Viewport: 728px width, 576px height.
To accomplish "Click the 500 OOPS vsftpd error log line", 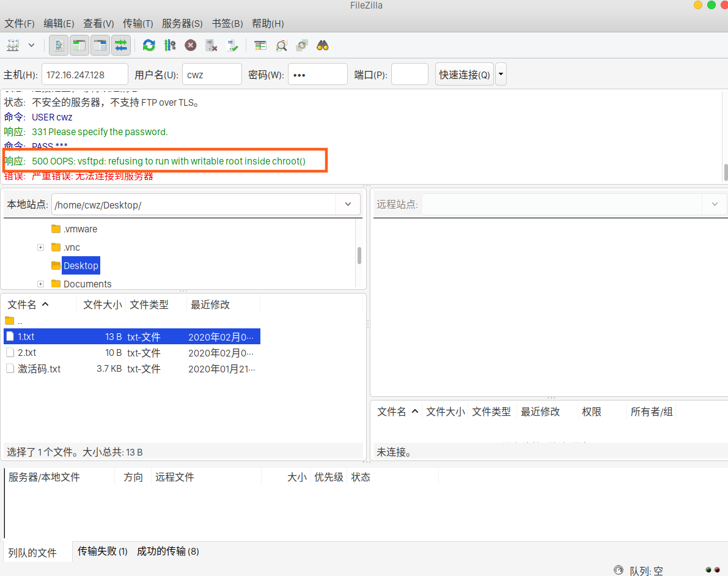I will click(169, 161).
